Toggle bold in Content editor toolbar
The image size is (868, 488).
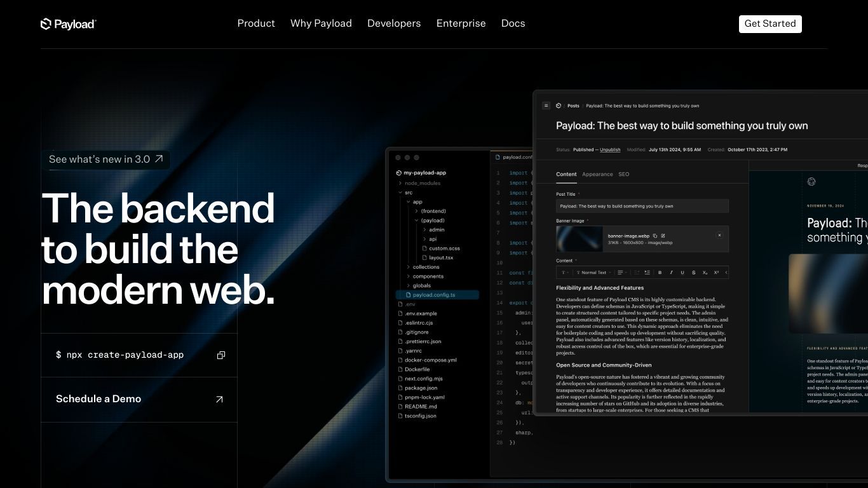(660, 273)
